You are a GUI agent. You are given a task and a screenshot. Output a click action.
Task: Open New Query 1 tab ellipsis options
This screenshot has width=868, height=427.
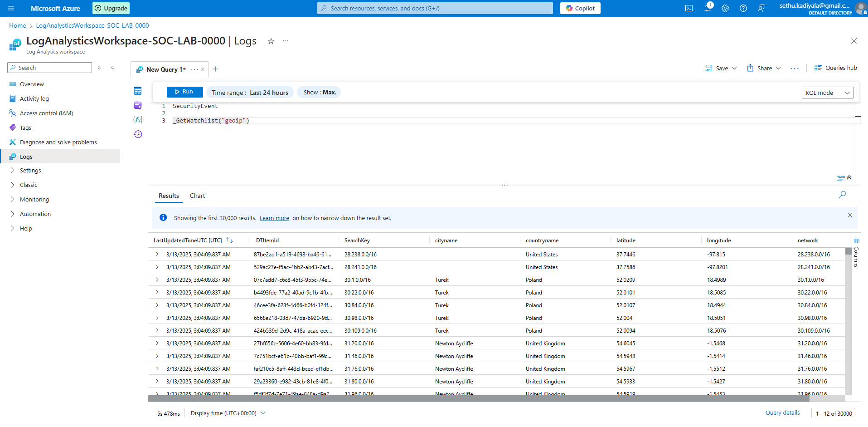coord(194,69)
